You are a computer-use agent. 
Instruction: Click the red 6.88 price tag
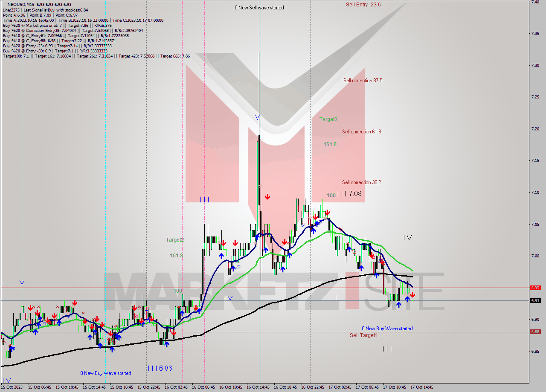(x=535, y=332)
